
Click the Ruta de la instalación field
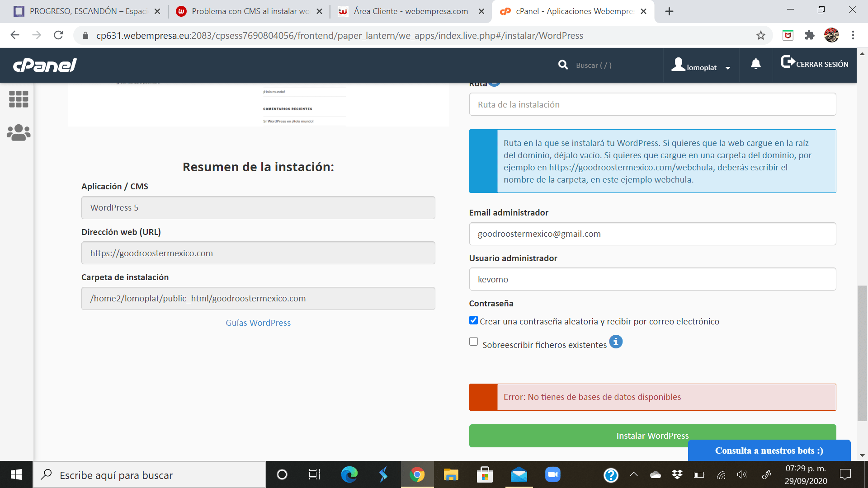(652, 104)
